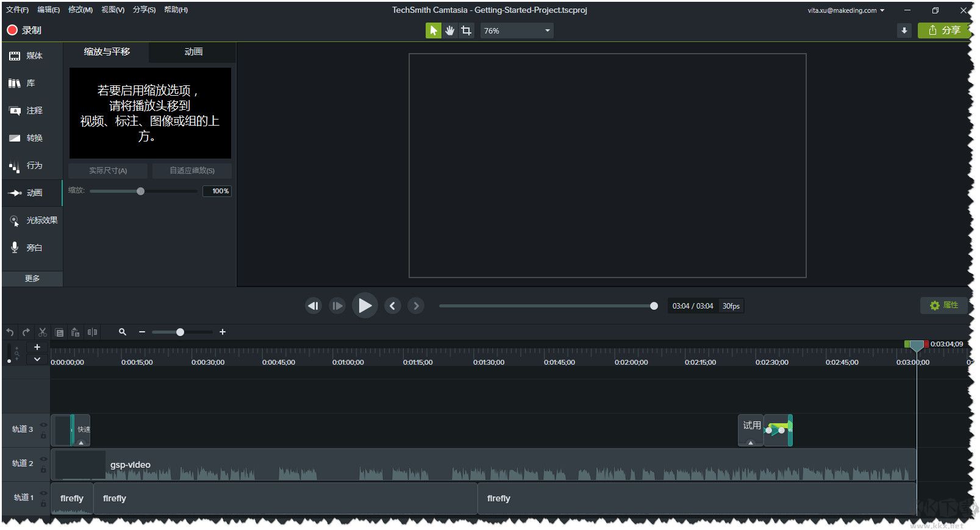The image size is (980, 530).
Task: Lock 轨道 2 with its lock icon
Action: [x=43, y=470]
